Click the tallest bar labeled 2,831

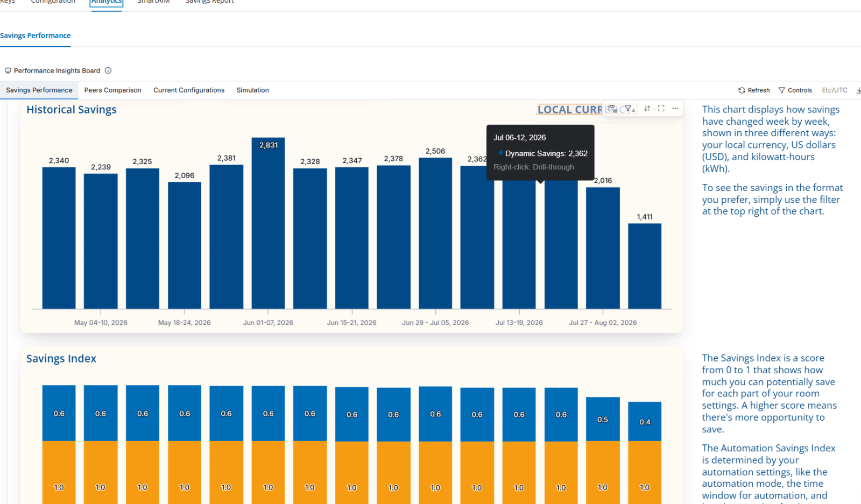pyautogui.click(x=268, y=223)
